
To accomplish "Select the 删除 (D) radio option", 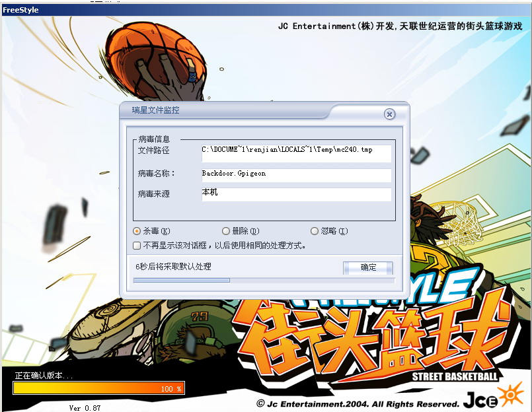I will (x=226, y=231).
